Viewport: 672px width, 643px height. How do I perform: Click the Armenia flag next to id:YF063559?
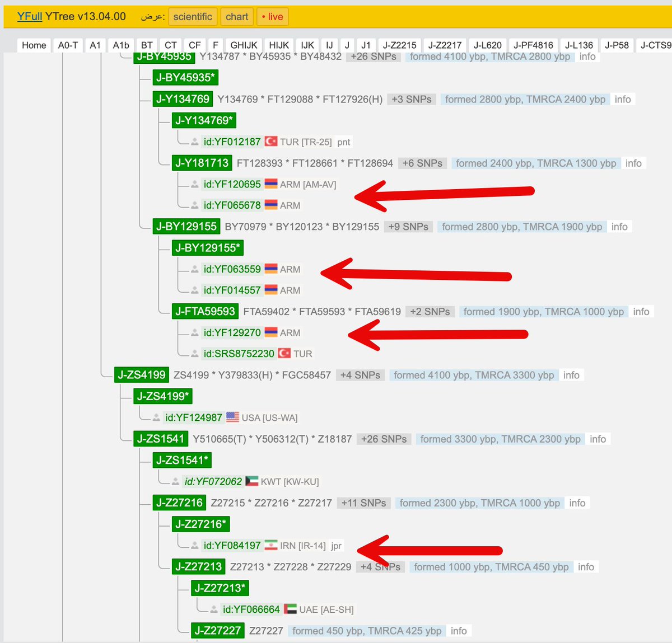[271, 269]
